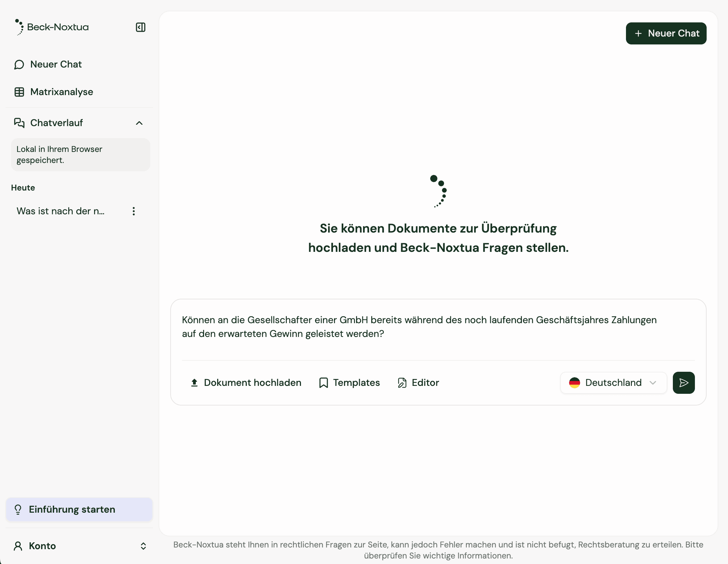The height and width of the screenshot is (564, 728).
Task: Open the three-dot menu for chat entry
Action: [134, 211]
